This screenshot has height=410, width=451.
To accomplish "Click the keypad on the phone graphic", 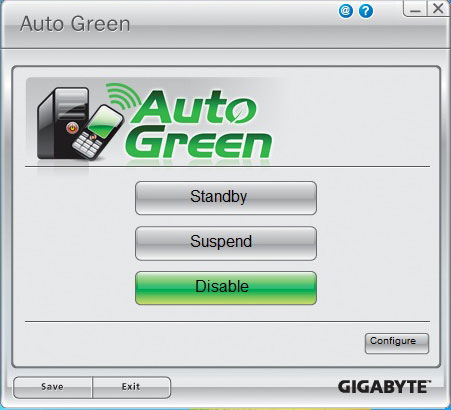I will (86, 145).
